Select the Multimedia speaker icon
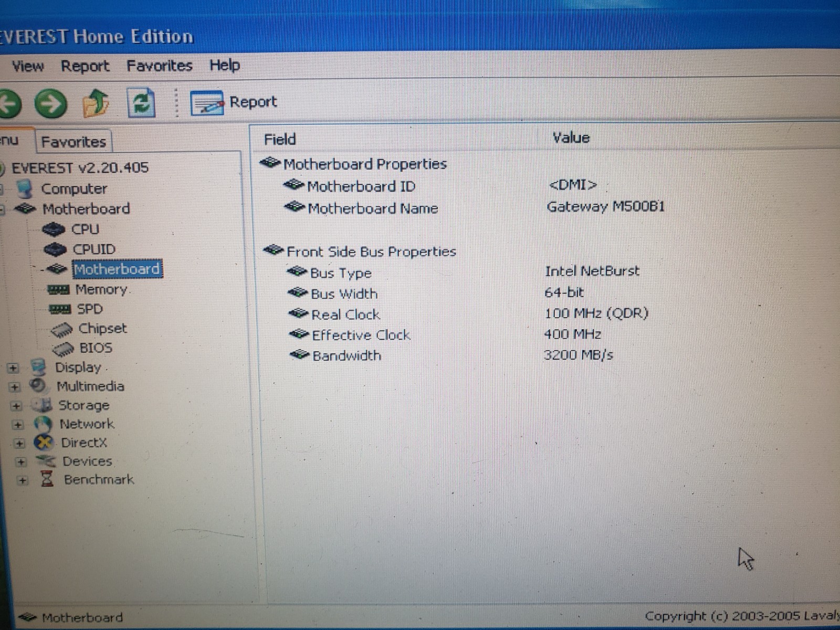The image size is (840, 630). coord(38,386)
